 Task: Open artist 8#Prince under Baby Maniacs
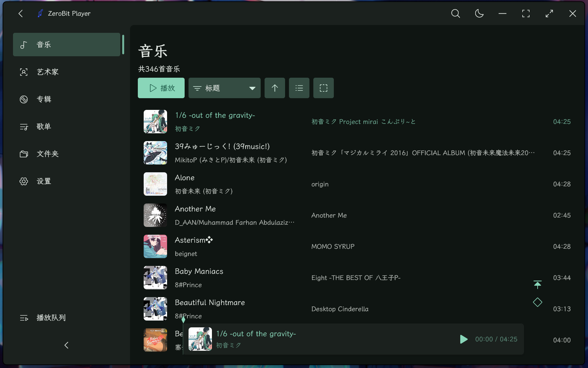[x=188, y=285]
